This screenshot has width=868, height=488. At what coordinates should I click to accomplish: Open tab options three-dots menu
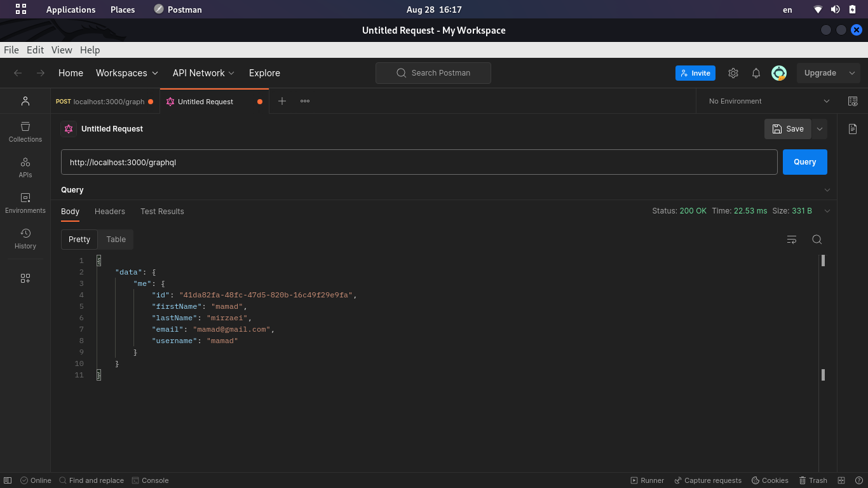click(x=305, y=101)
